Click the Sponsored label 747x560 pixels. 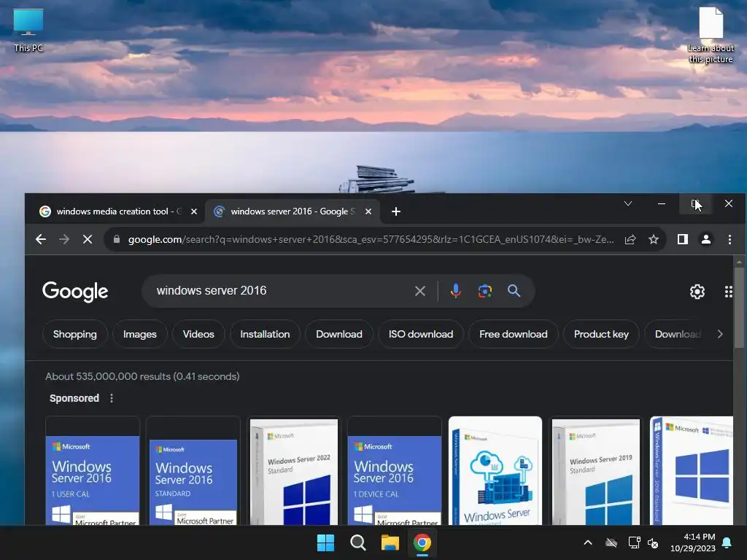pyautogui.click(x=74, y=398)
